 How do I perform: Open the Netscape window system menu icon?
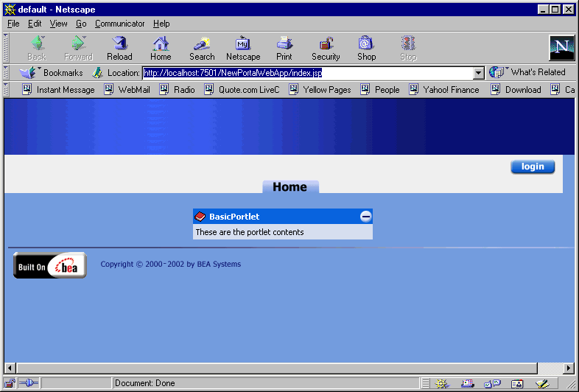(x=10, y=10)
